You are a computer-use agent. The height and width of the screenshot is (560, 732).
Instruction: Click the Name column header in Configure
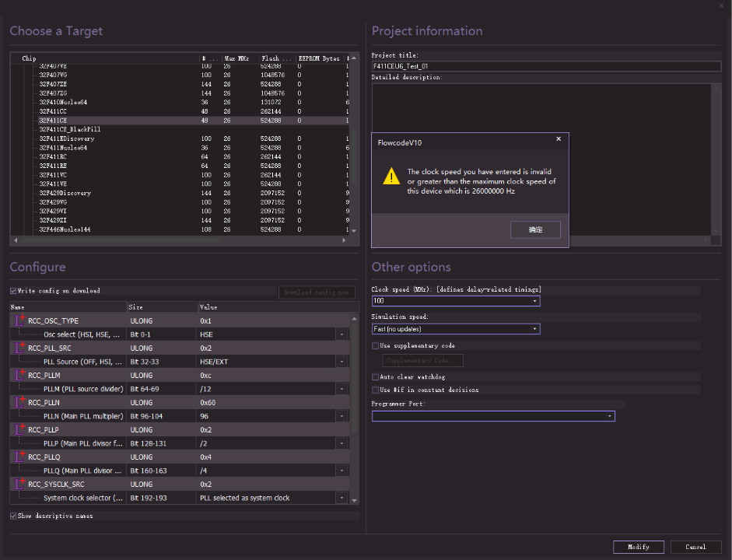click(x=68, y=307)
